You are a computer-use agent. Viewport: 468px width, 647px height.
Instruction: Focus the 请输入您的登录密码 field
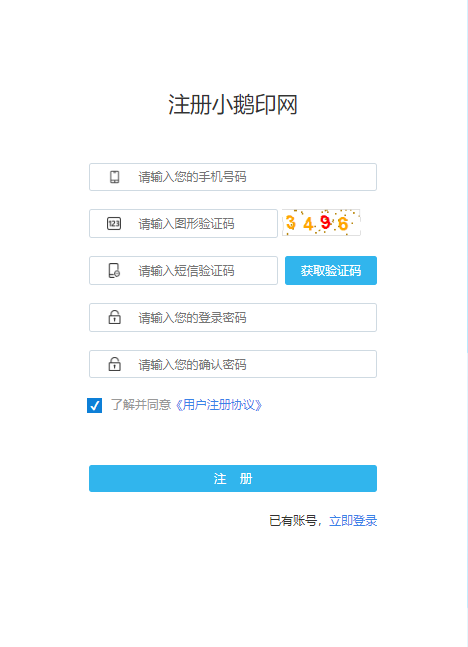click(x=233, y=317)
